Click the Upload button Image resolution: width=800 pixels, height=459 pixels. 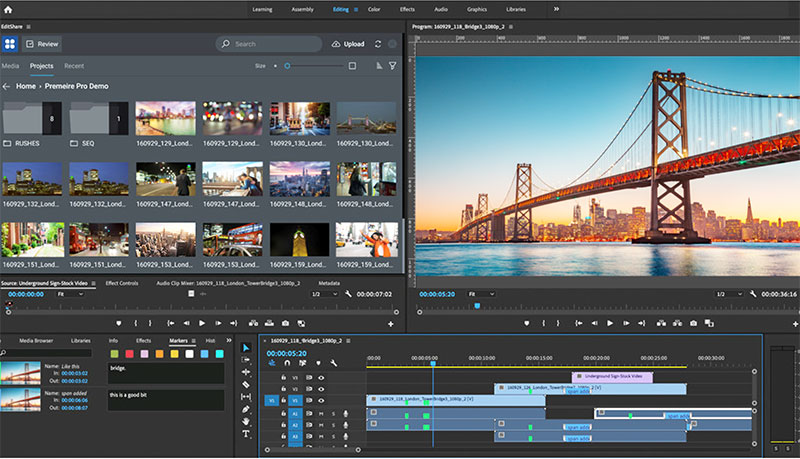point(347,44)
